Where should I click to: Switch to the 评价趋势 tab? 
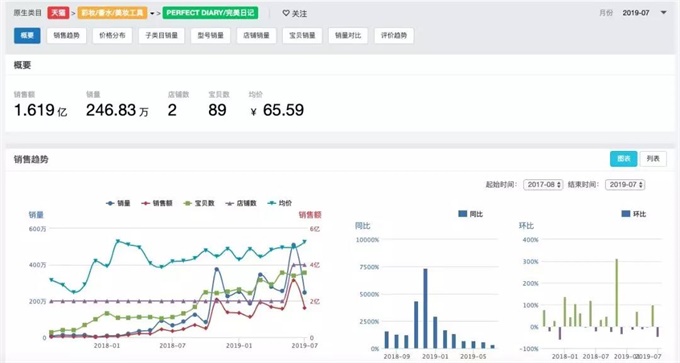(x=394, y=36)
